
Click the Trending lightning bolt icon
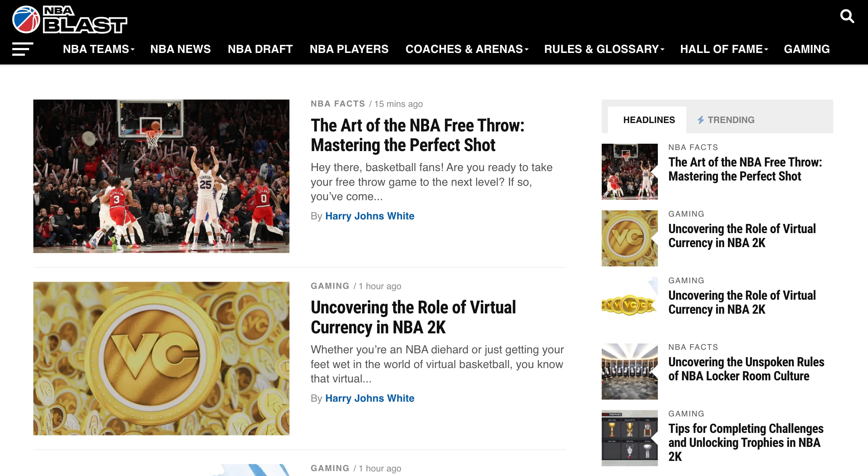[701, 120]
